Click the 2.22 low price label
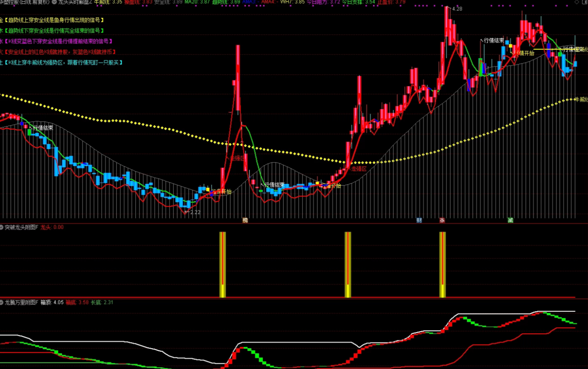The height and width of the screenshot is (369, 588). point(195,213)
